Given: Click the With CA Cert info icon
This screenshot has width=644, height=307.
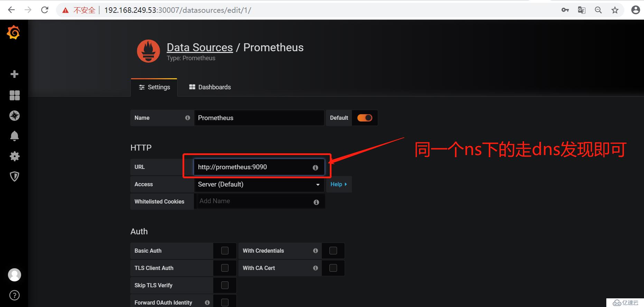Looking at the screenshot, I should click(x=316, y=268).
